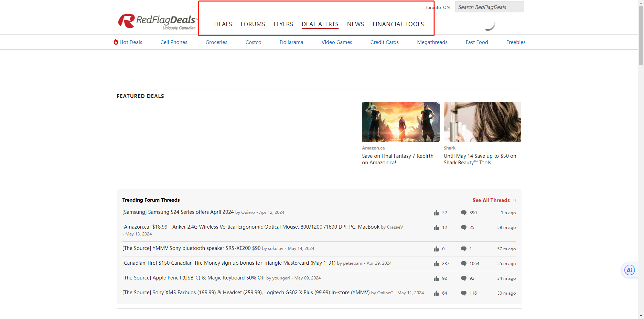Image resolution: width=644 pixels, height=319 pixels.
Task: Open the Anker Wireless Vertical Mouse thread
Action: coord(251,227)
